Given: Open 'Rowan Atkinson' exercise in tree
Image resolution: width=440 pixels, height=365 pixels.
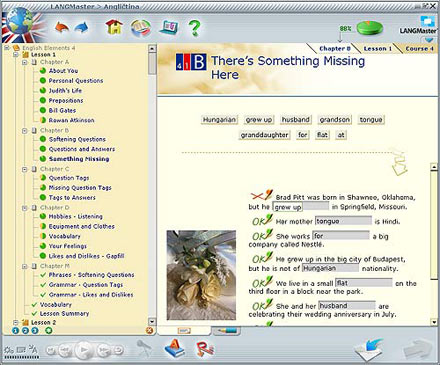Looking at the screenshot, I should coord(71,120).
